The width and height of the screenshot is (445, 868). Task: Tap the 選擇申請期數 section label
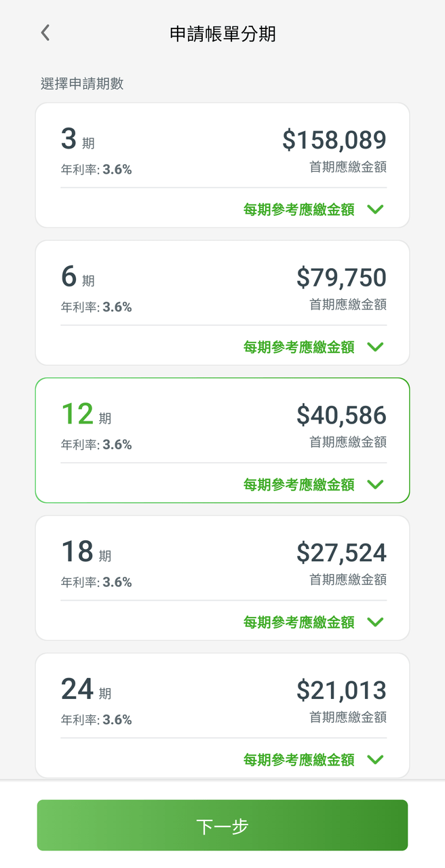coord(83,83)
